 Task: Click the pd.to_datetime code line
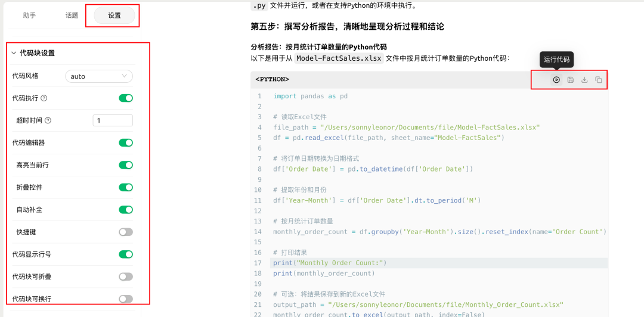[373, 169]
